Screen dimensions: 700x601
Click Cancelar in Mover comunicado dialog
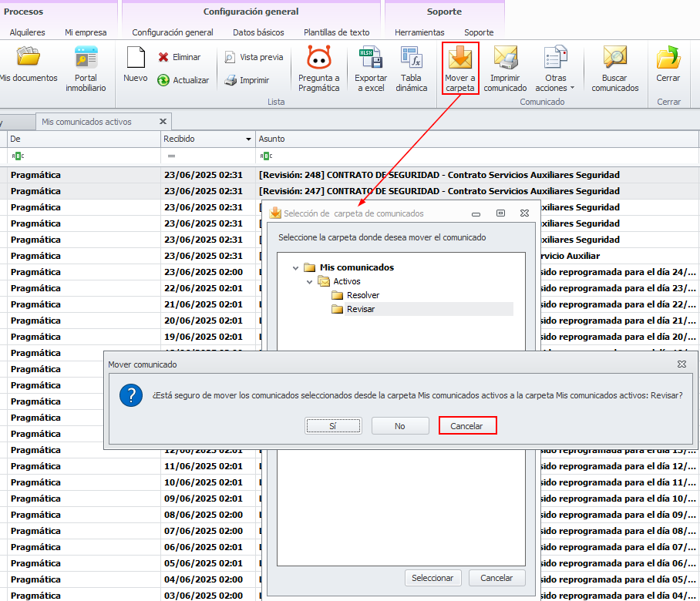pyautogui.click(x=467, y=425)
